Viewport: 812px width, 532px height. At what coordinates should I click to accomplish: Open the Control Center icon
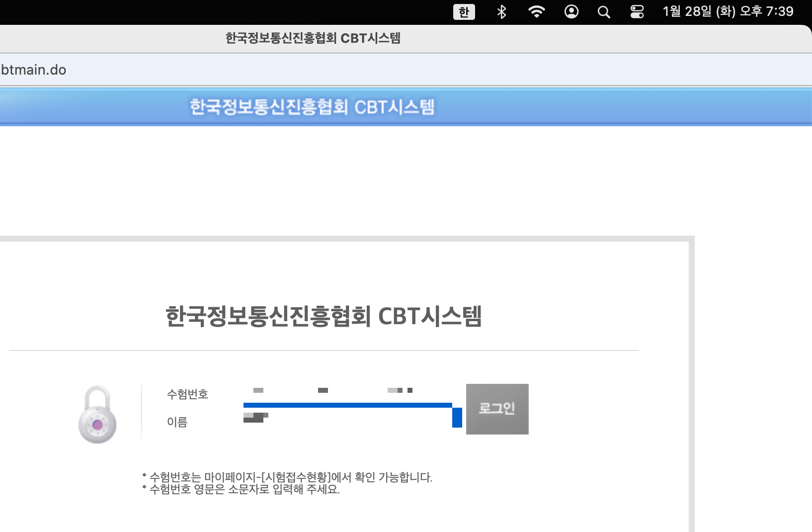(x=637, y=12)
